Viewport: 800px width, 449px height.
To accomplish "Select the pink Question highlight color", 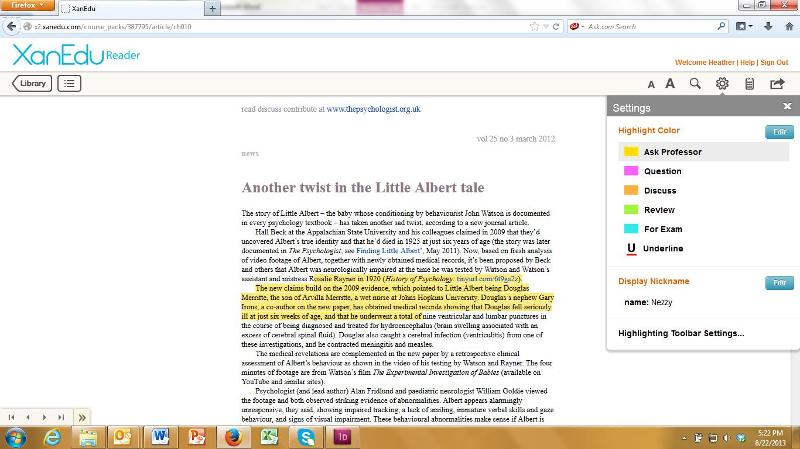I will click(x=662, y=171).
